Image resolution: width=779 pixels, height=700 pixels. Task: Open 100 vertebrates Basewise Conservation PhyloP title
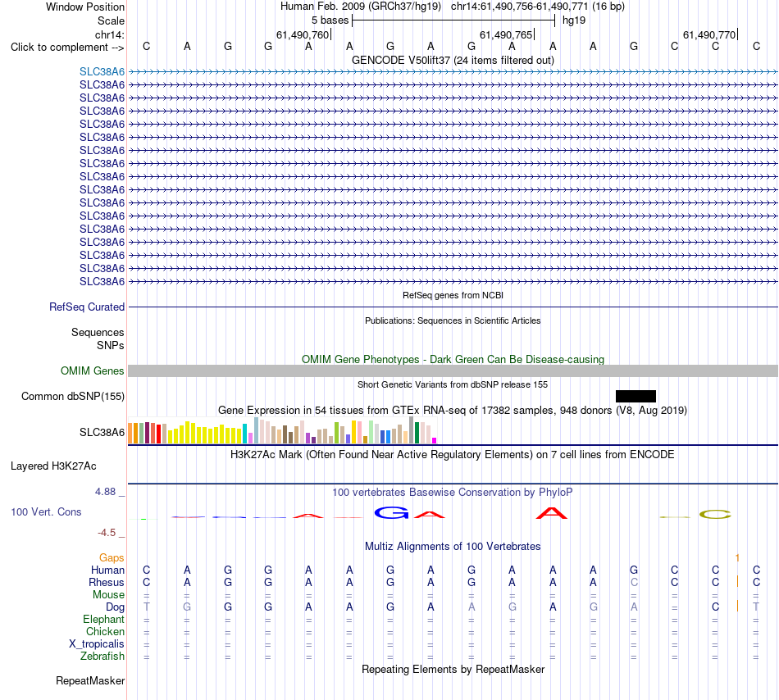[453, 492]
